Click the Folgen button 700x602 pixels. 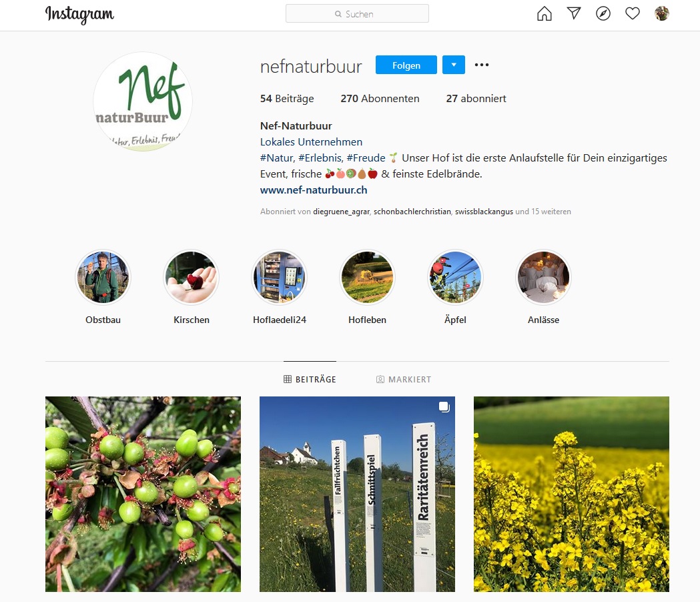(406, 65)
